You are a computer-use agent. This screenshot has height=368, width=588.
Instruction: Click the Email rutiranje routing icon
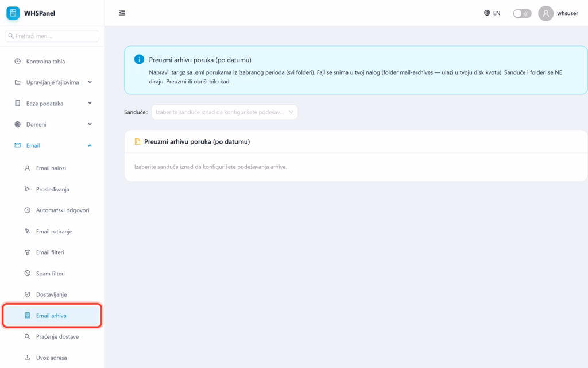tap(28, 231)
